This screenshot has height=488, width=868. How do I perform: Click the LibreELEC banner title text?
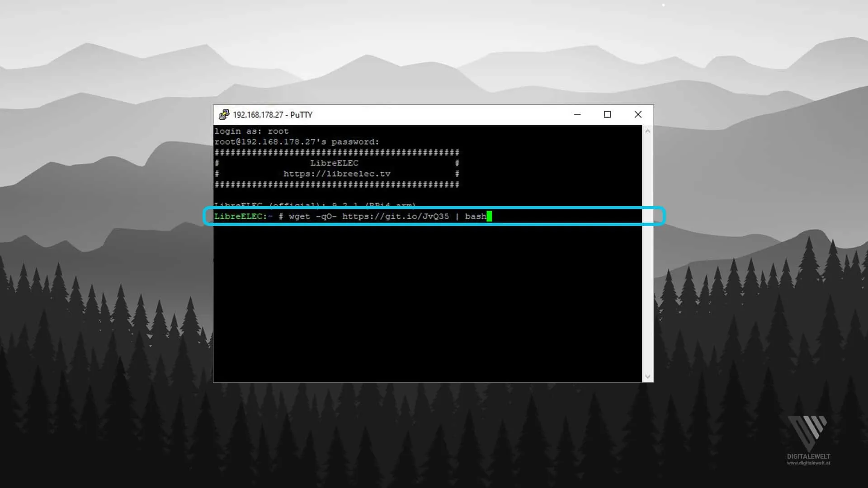click(x=334, y=163)
